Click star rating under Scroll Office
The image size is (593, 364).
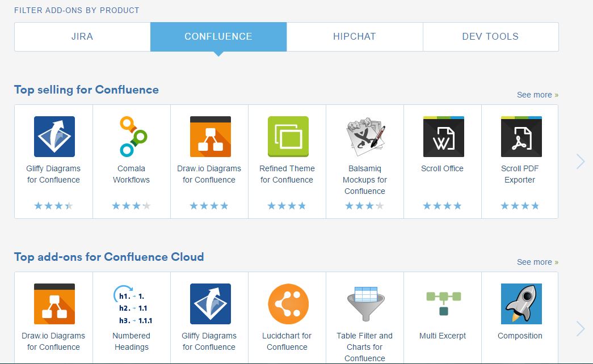pos(442,206)
